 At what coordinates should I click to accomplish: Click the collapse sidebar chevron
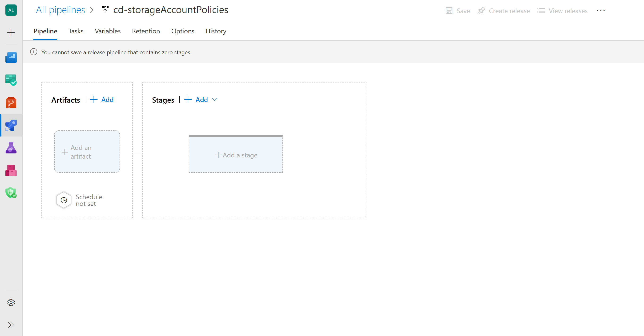11,325
